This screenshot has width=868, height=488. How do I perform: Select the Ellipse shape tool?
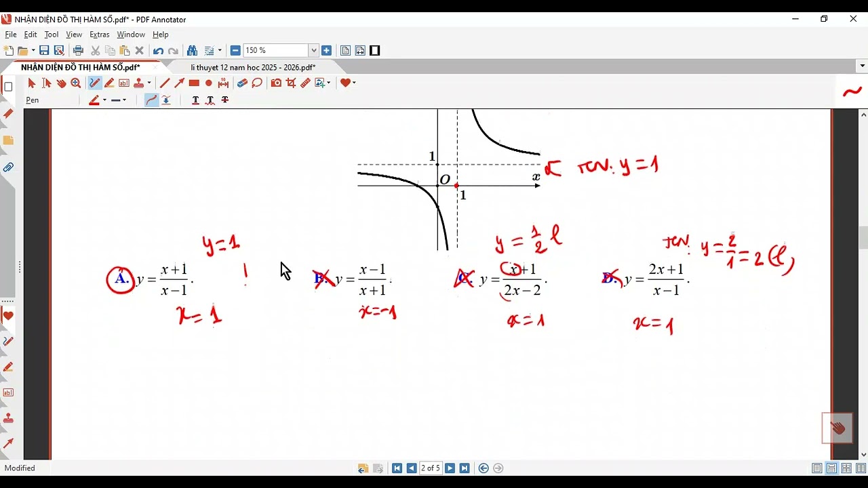(209, 83)
